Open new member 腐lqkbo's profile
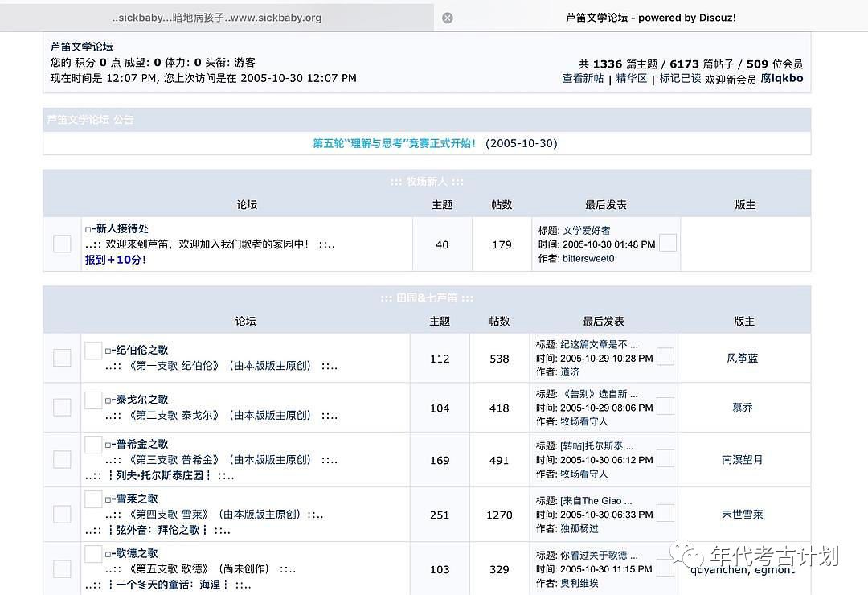 tap(781, 79)
